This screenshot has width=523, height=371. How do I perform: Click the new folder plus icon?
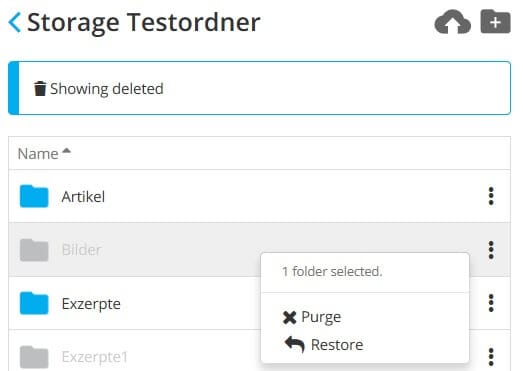pyautogui.click(x=495, y=22)
